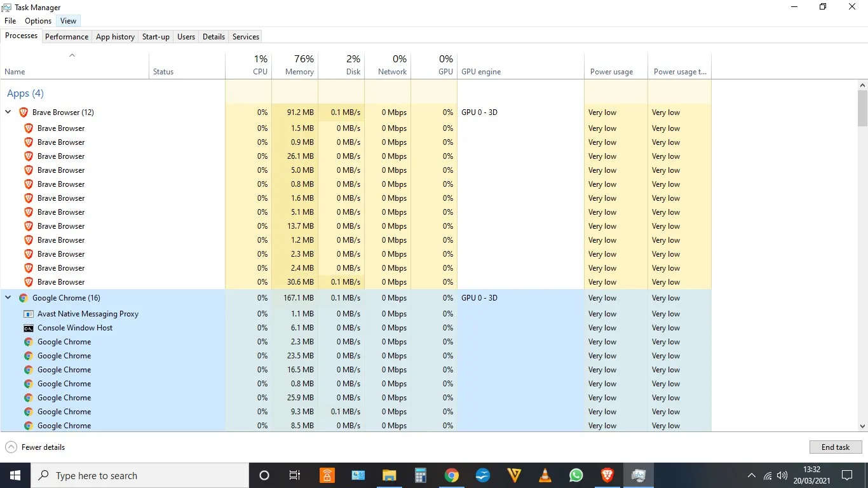Click Brave icon in the 30.6 MB row
868x488 pixels.
pos(29,282)
